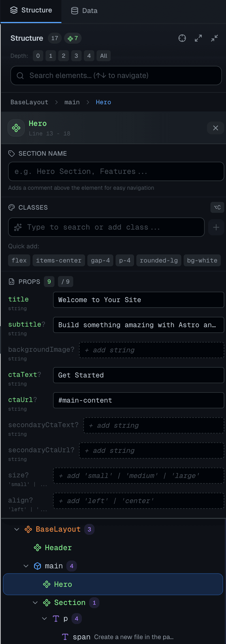Switch to the Data tab

coord(84,10)
